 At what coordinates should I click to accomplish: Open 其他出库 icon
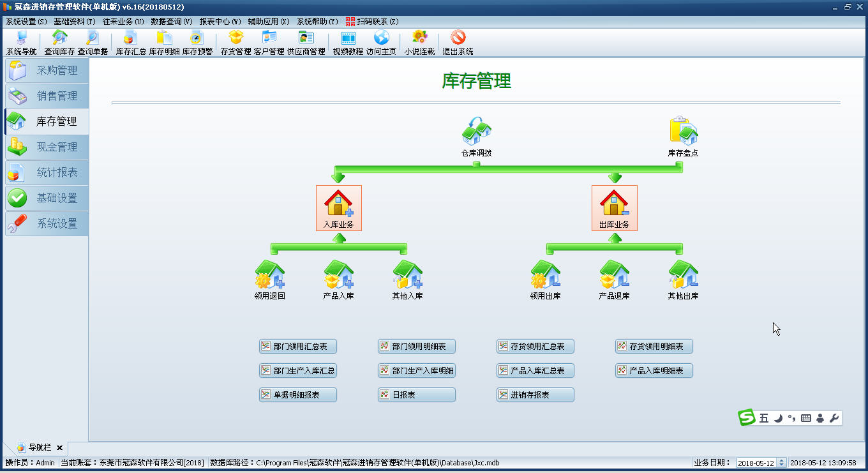pos(683,280)
